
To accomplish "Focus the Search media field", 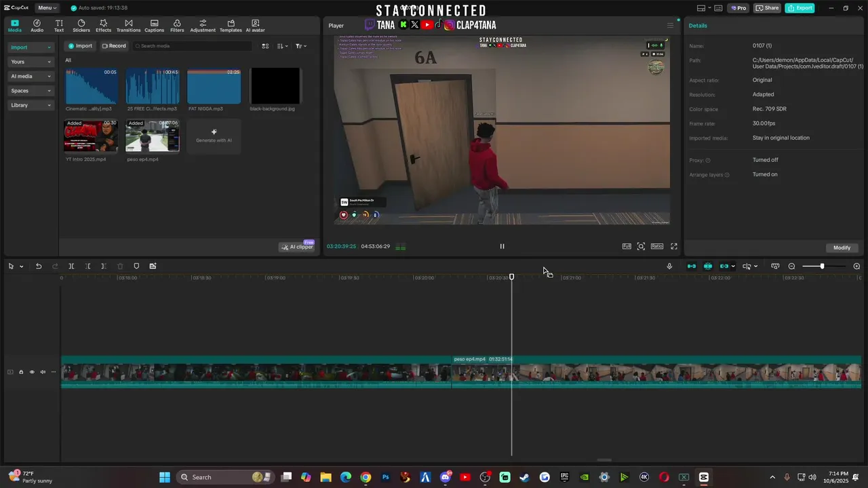I will coord(192,46).
